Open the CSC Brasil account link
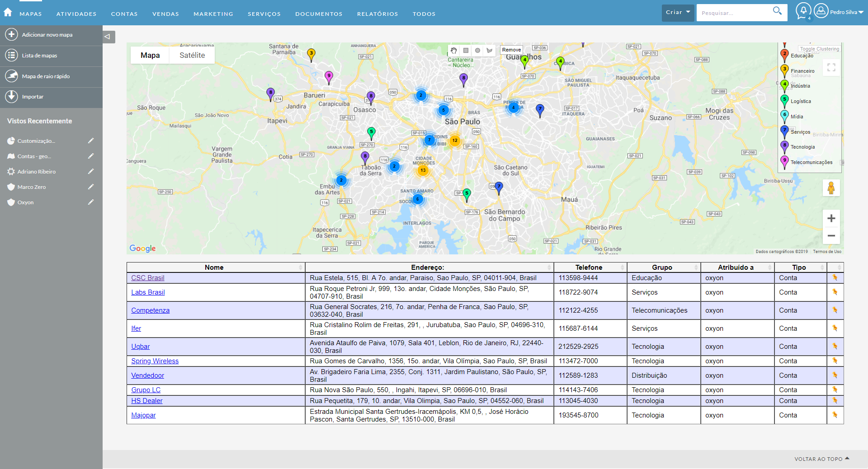868x469 pixels. pos(148,278)
